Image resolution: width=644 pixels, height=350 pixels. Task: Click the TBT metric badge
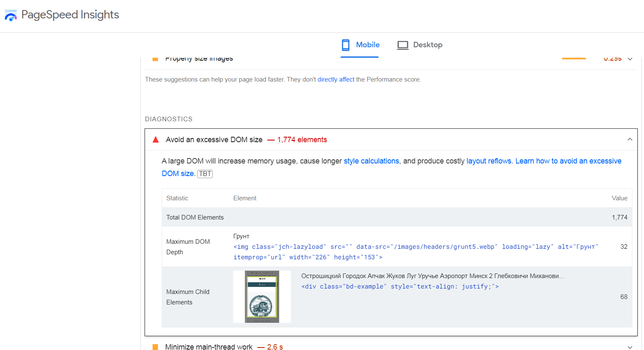click(x=205, y=174)
